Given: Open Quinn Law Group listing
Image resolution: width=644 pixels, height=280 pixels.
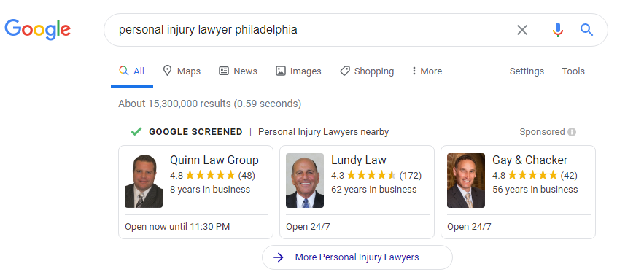Looking at the screenshot, I should pyautogui.click(x=214, y=160).
